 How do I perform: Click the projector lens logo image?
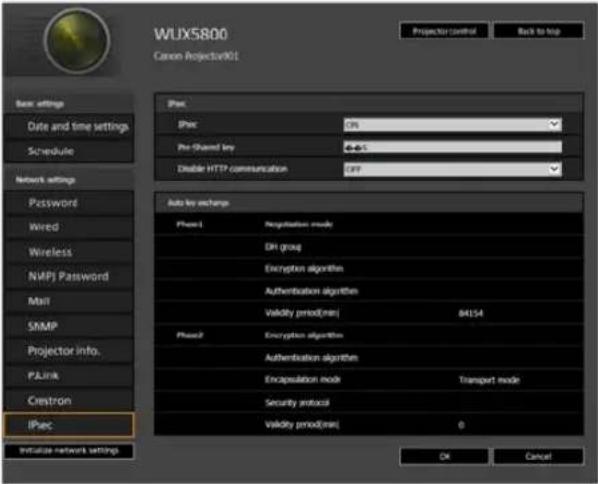click(x=77, y=41)
